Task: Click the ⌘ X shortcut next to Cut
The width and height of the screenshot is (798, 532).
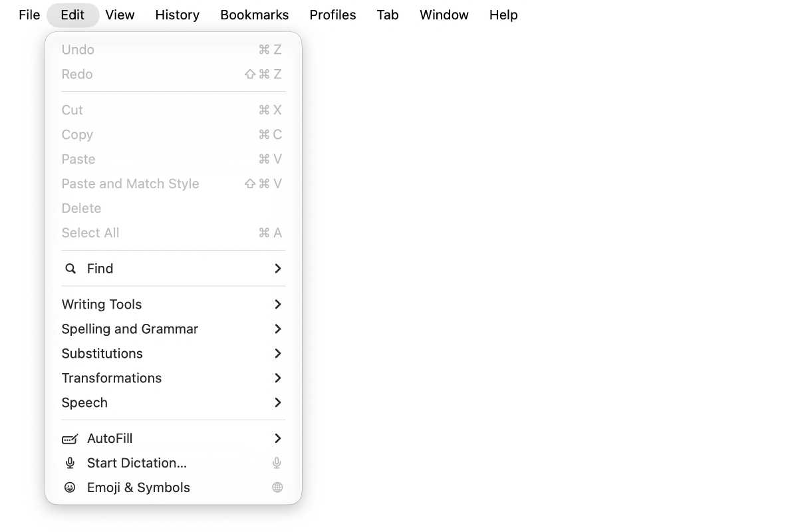Action: pyautogui.click(x=270, y=110)
